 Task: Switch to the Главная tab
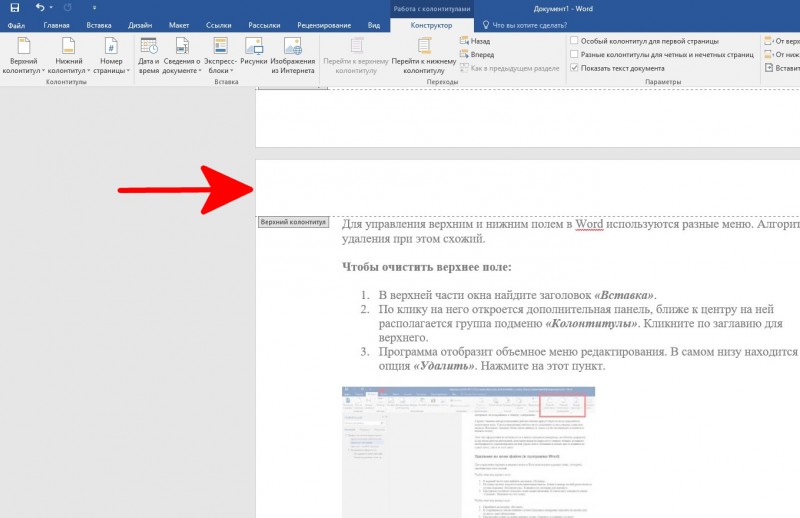(x=56, y=25)
